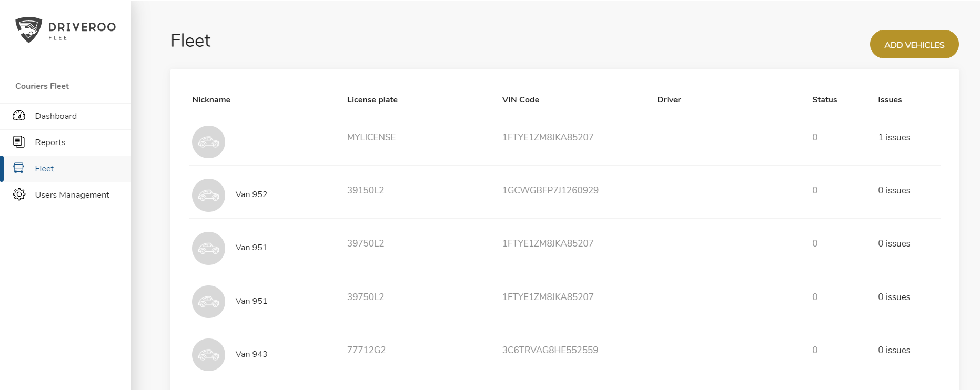
Task: Click the Van 943 car avatar
Action: point(208,355)
